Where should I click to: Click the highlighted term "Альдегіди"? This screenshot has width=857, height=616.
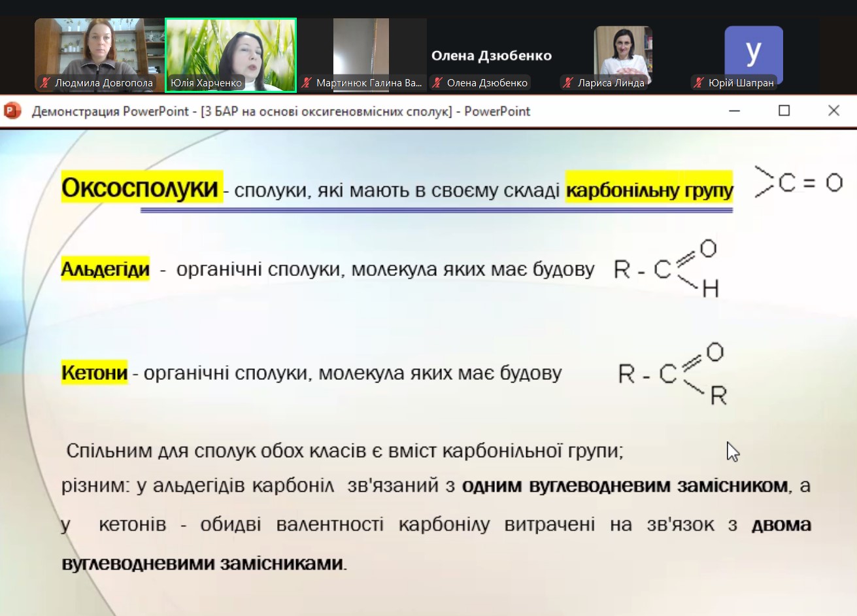click(x=105, y=269)
